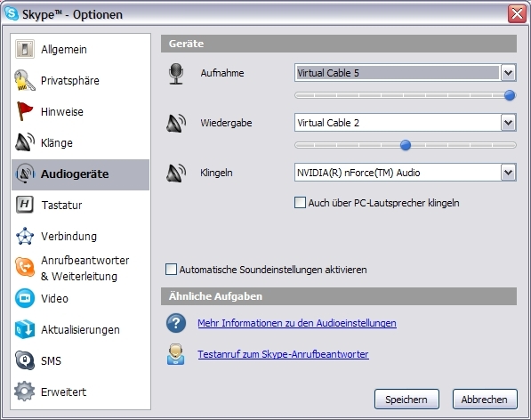This screenshot has width=531, height=420.
Task: Open Testanruf zum Skype-Anrufbeantworter link
Action: point(283,354)
